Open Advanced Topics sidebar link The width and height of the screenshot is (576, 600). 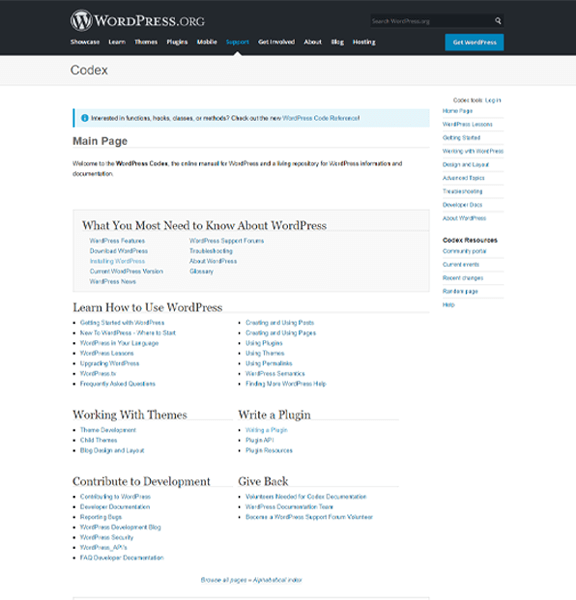(x=463, y=178)
